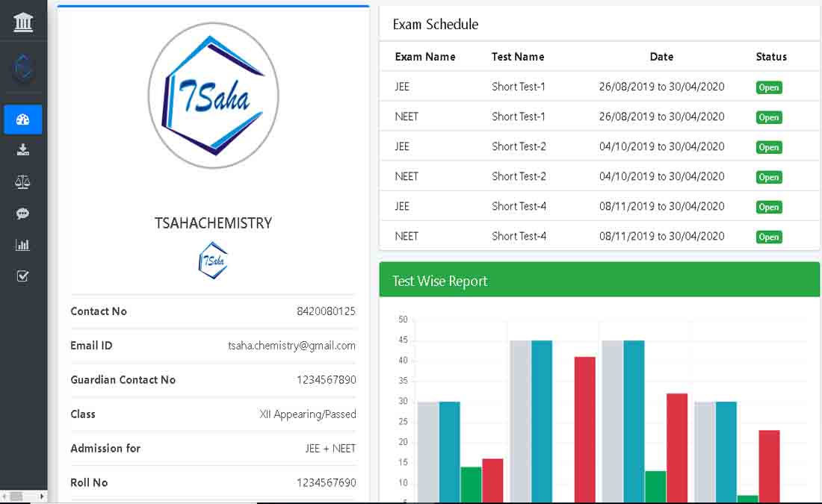
Task: Open the downloads icon in sidebar
Action: pyautogui.click(x=23, y=150)
